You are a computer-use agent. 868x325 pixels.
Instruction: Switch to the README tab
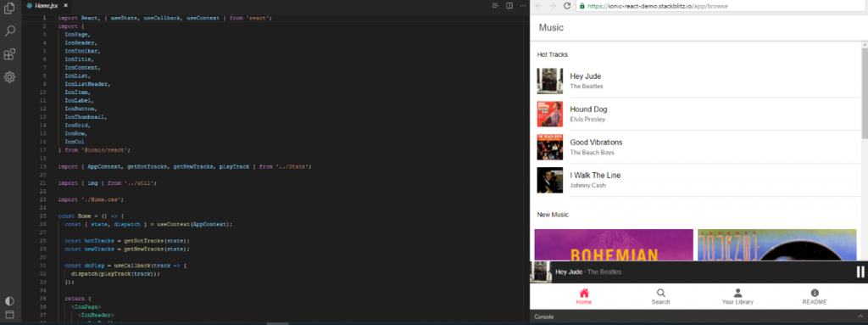(x=815, y=297)
